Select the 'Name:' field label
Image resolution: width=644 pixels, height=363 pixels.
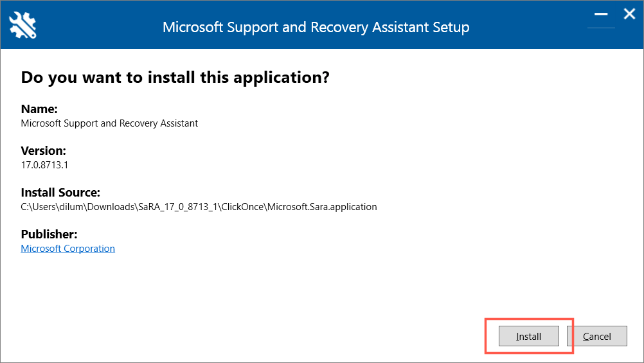click(39, 109)
